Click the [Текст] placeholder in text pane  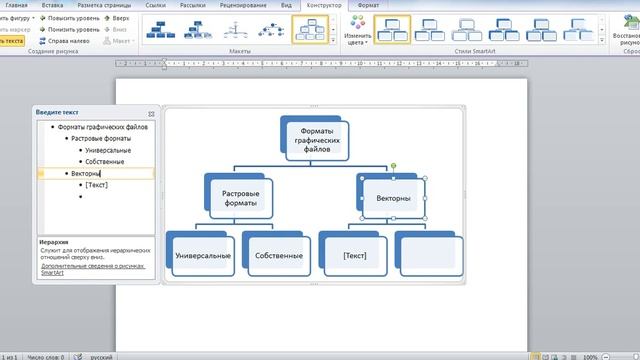96,185
